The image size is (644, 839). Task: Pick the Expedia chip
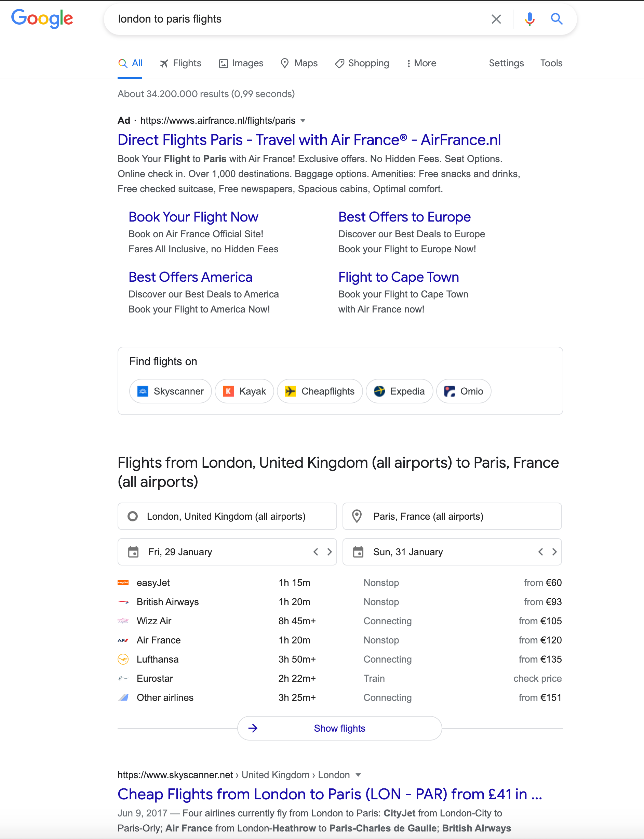pos(399,391)
